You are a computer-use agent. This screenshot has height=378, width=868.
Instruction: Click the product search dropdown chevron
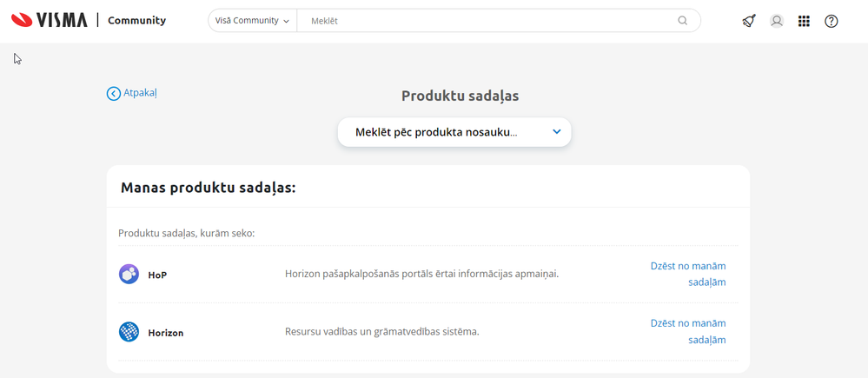[557, 132]
